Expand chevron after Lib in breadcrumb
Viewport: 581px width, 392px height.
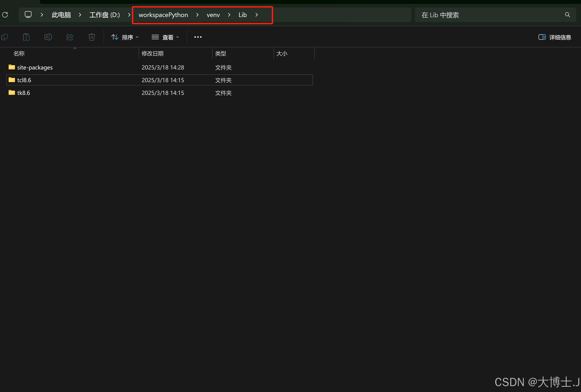(257, 15)
